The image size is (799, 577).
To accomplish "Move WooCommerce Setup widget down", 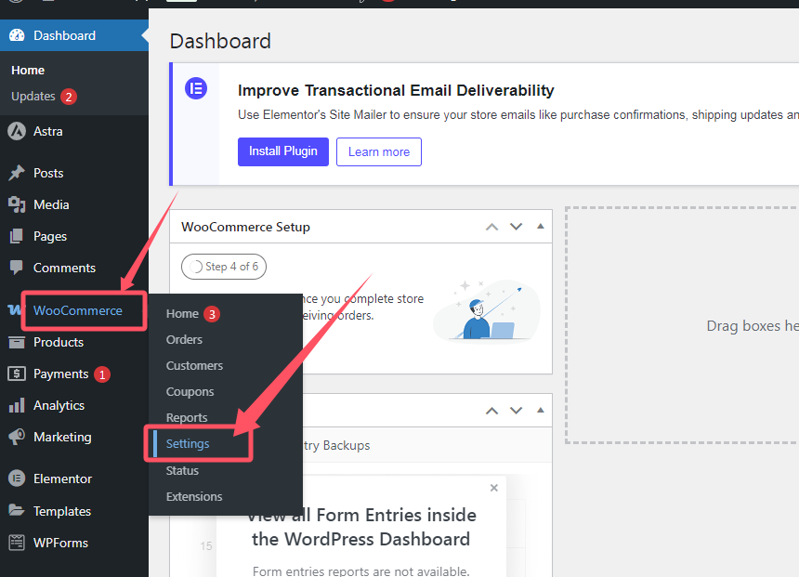I will point(516,227).
